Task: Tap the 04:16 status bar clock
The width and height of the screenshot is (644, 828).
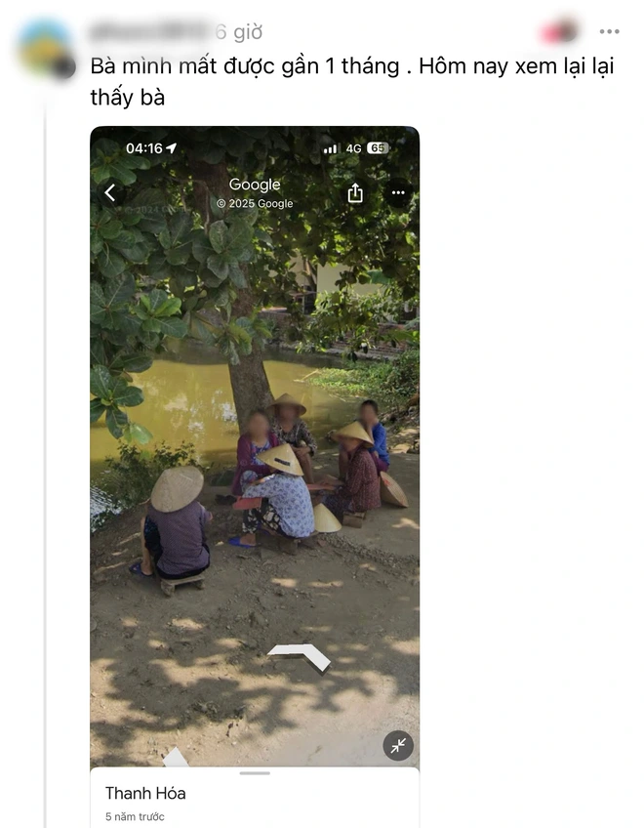Action: point(144,148)
